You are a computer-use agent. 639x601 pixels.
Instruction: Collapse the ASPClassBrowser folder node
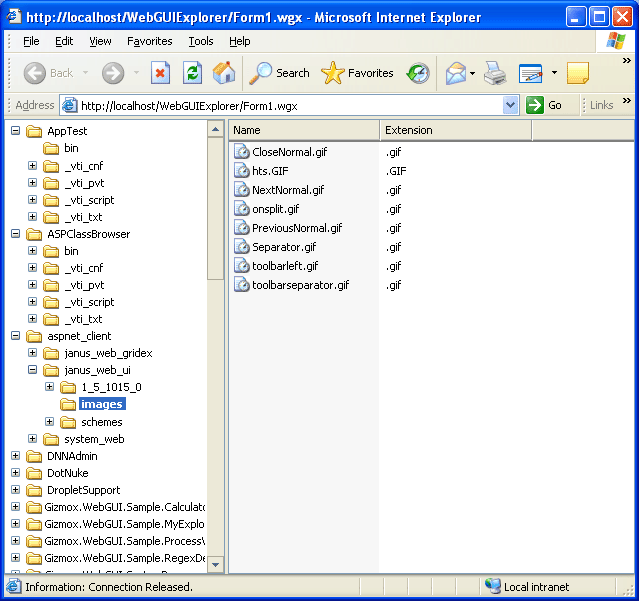coord(15,234)
